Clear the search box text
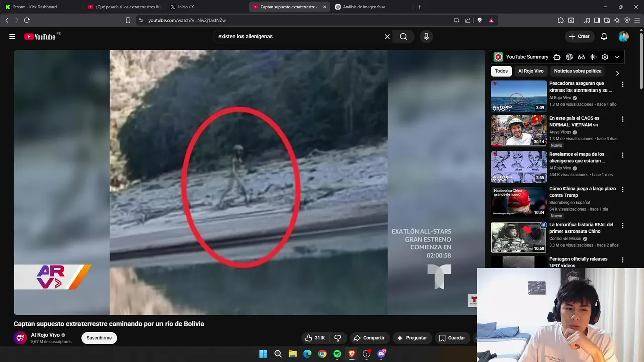 [x=387, y=36]
